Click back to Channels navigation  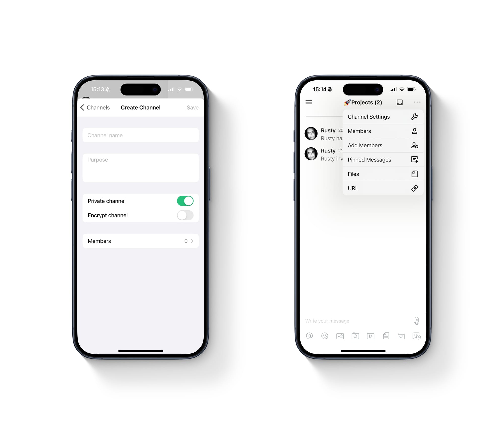tap(95, 107)
